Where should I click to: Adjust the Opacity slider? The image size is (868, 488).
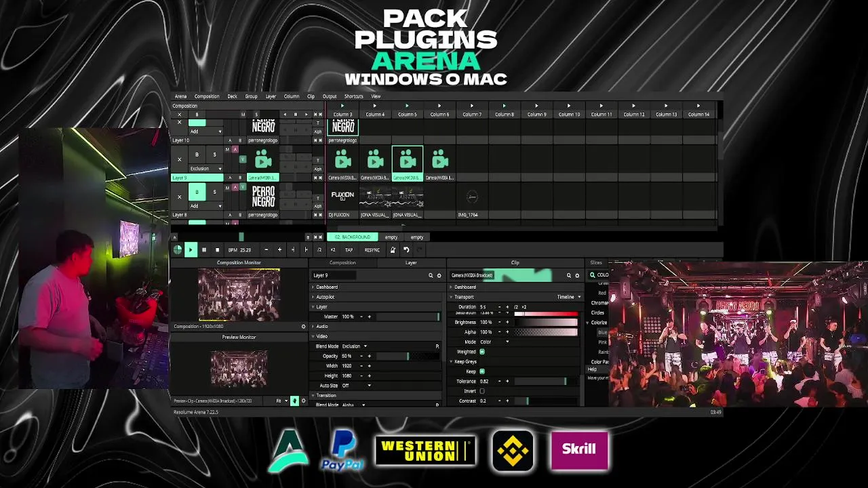pyautogui.click(x=408, y=356)
